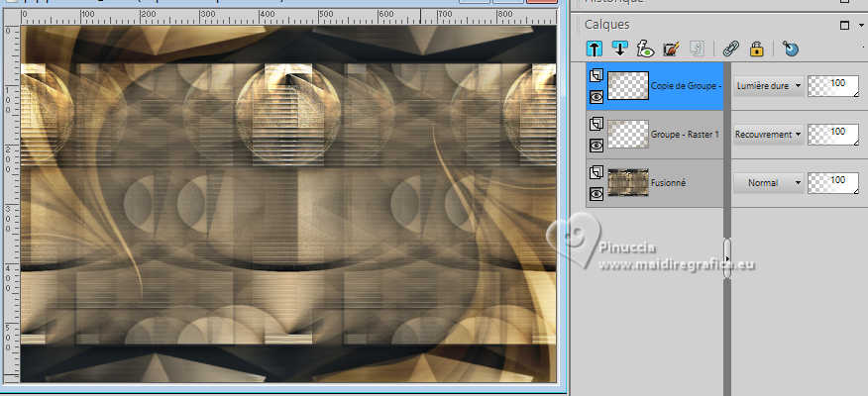Viewport: 868px width, 396px height.
Task: Click the chain link layers icon
Action: (730, 49)
